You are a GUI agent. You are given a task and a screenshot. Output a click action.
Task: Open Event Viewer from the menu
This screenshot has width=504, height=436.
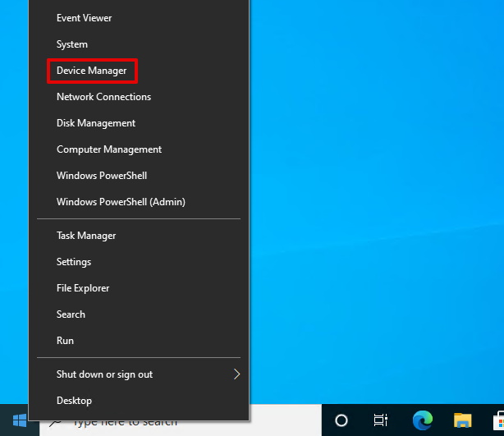click(139, 18)
